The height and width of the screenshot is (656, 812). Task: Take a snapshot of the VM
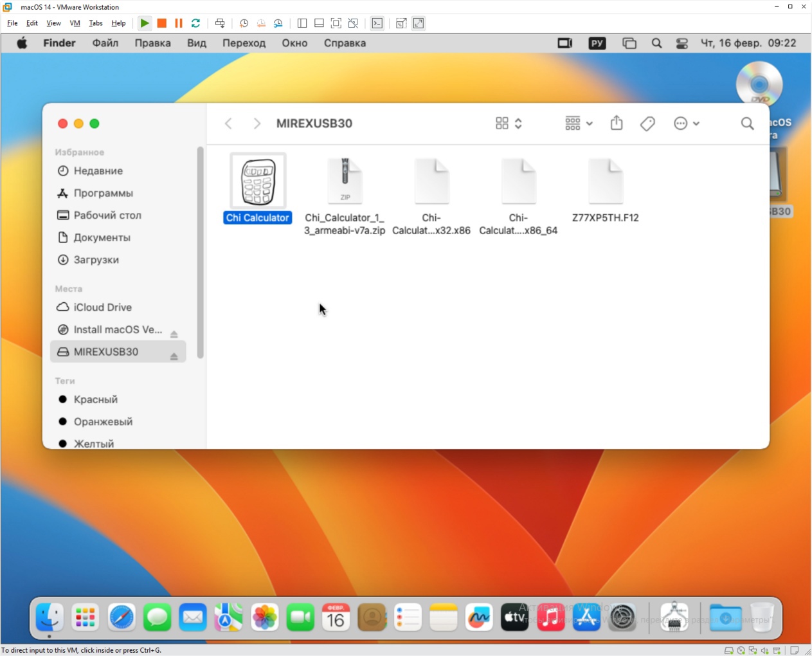[x=244, y=23]
